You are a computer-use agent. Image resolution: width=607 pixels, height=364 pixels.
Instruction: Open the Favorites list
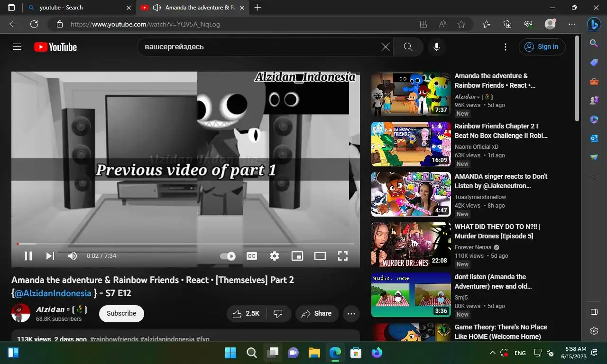[x=487, y=24]
